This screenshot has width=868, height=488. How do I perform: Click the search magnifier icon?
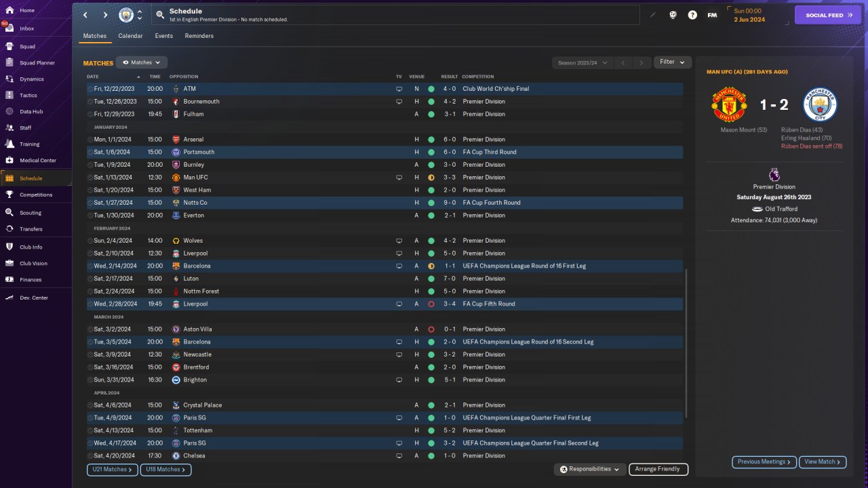pyautogui.click(x=160, y=15)
